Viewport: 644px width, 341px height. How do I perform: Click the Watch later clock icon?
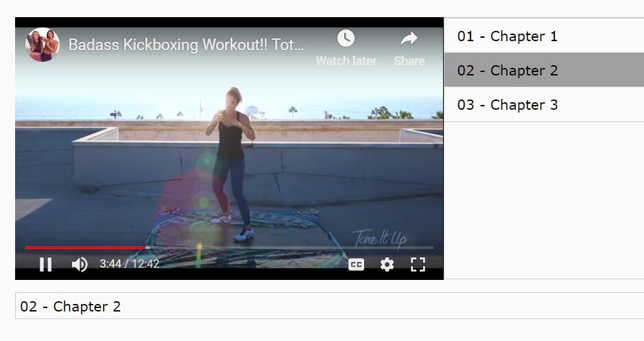(346, 38)
